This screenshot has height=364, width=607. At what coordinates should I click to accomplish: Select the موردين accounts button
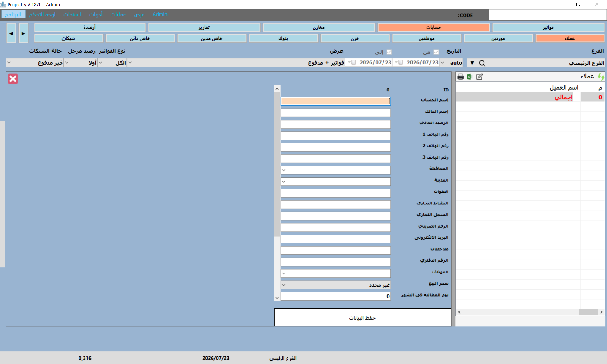tap(498, 38)
